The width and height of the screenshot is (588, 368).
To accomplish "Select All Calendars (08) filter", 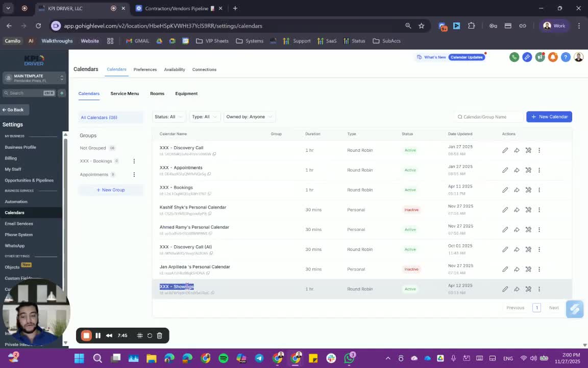I will pyautogui.click(x=111, y=118).
